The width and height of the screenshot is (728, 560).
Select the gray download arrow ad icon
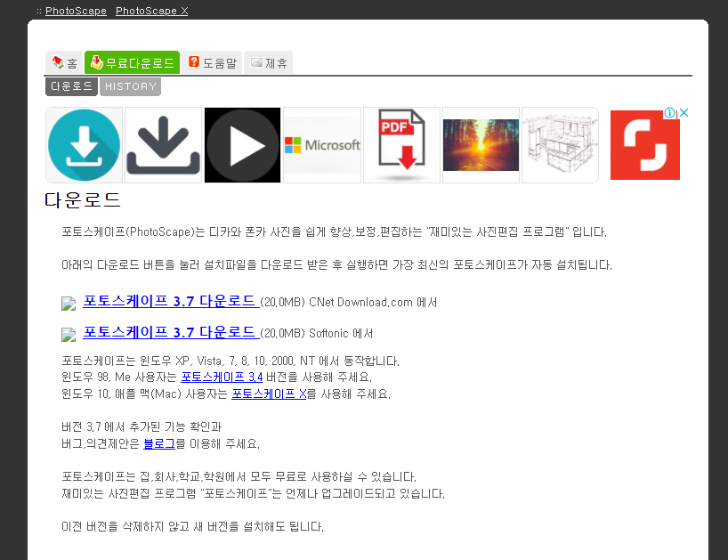(163, 144)
